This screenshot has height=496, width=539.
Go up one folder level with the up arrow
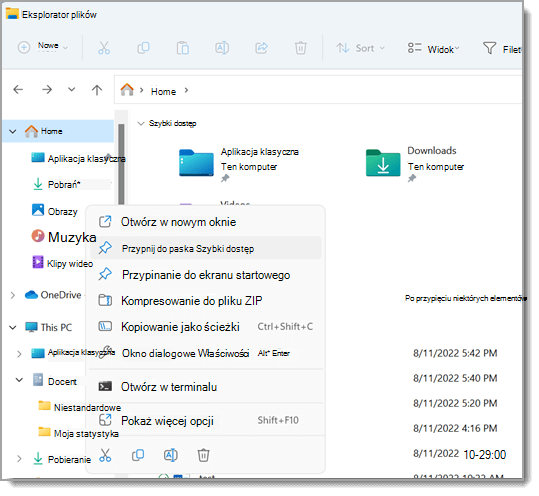coord(97,90)
